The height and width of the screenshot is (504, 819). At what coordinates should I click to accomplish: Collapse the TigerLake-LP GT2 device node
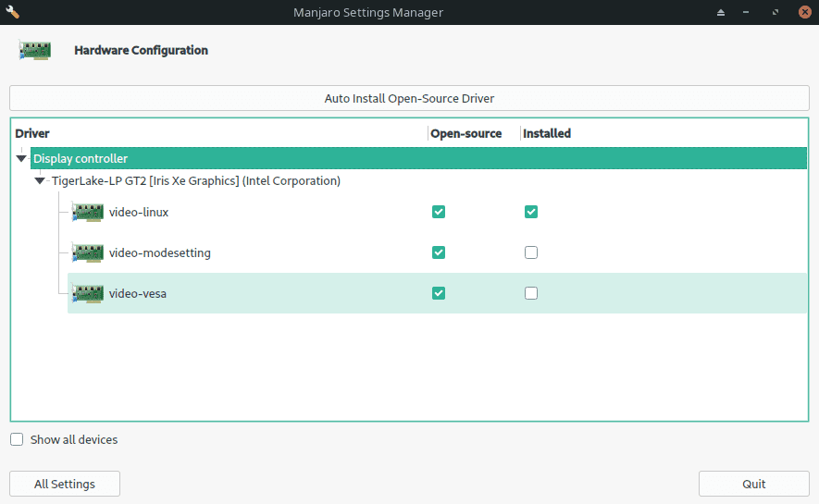tap(40, 180)
